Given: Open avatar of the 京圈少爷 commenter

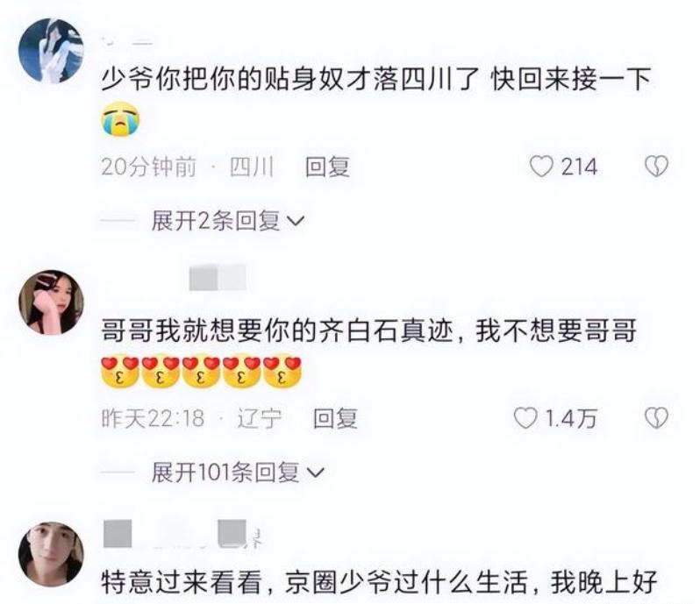Looking at the screenshot, I should (x=52, y=555).
